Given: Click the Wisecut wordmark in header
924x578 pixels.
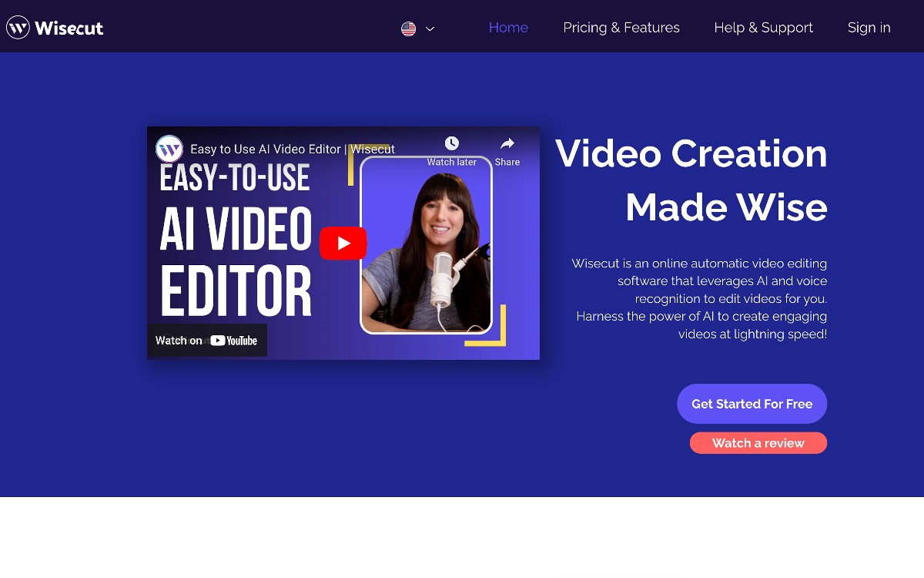Looking at the screenshot, I should [x=69, y=29].
